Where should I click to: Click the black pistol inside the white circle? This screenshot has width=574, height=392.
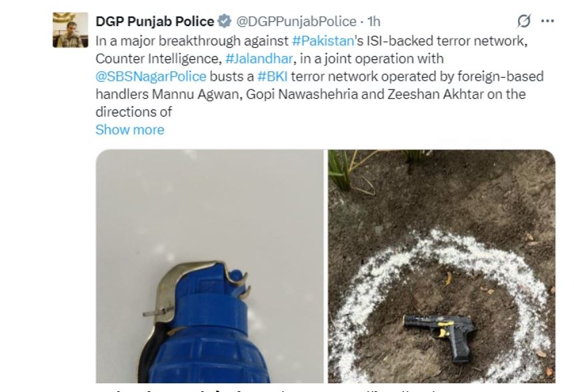pos(439,337)
